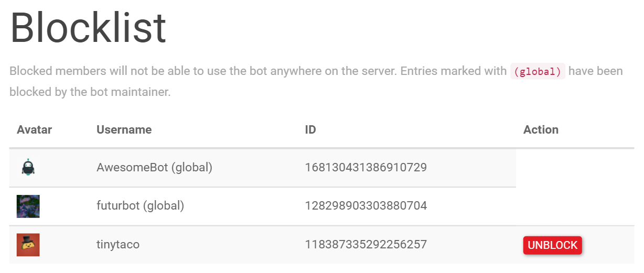Select ID 168130431386910729
The height and width of the screenshot is (273, 644).
pos(366,168)
